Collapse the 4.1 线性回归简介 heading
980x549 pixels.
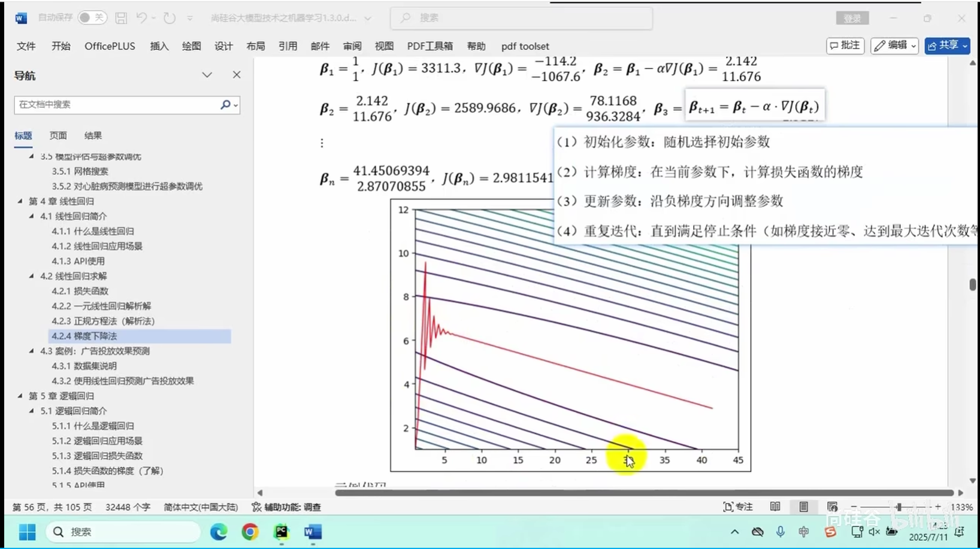point(31,216)
